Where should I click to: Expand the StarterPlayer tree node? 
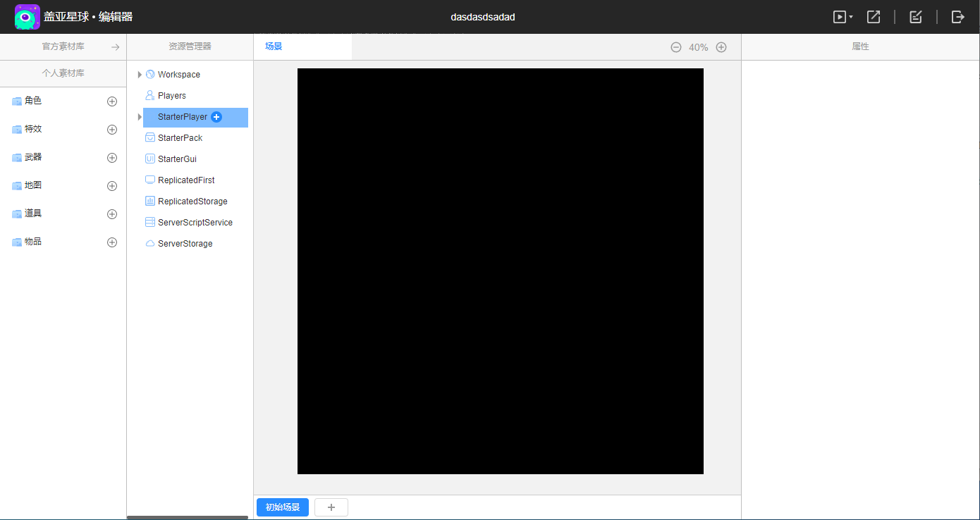coord(140,117)
